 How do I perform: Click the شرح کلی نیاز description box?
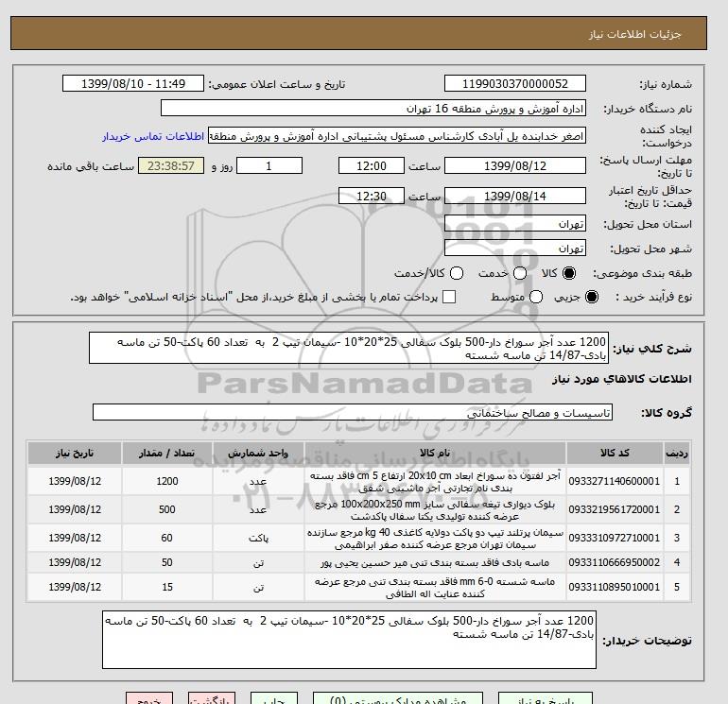click(x=349, y=348)
